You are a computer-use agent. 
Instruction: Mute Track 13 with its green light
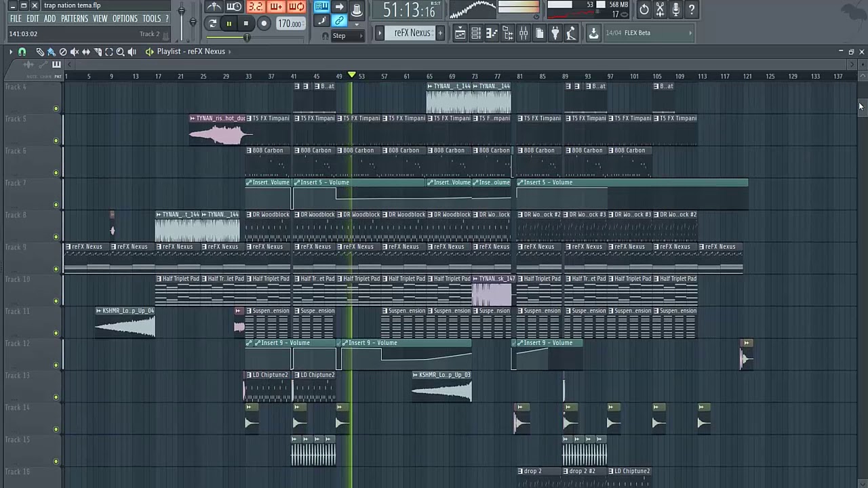(x=56, y=397)
